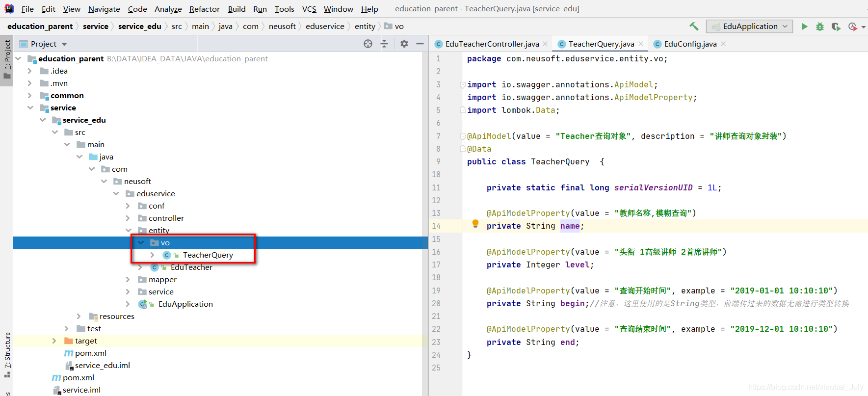This screenshot has width=868, height=396.
Task: Click the intention light bulb on line 14
Action: point(475,224)
